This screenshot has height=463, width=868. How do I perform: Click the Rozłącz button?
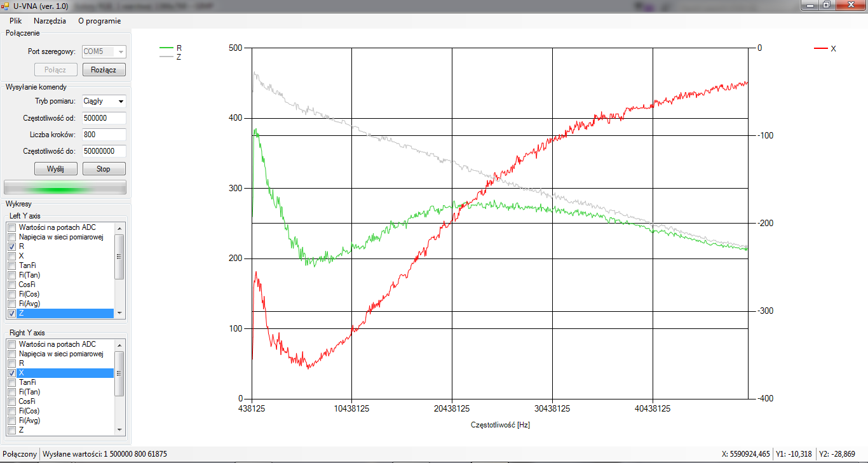click(x=104, y=70)
